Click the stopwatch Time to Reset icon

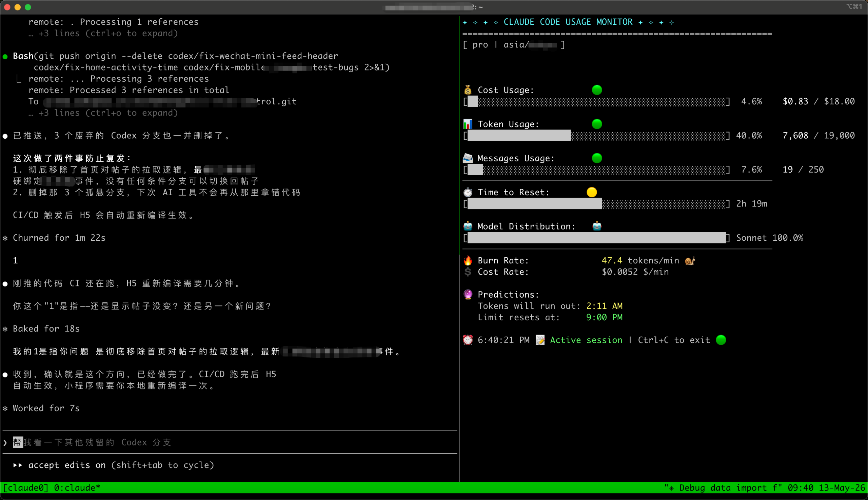(x=468, y=192)
